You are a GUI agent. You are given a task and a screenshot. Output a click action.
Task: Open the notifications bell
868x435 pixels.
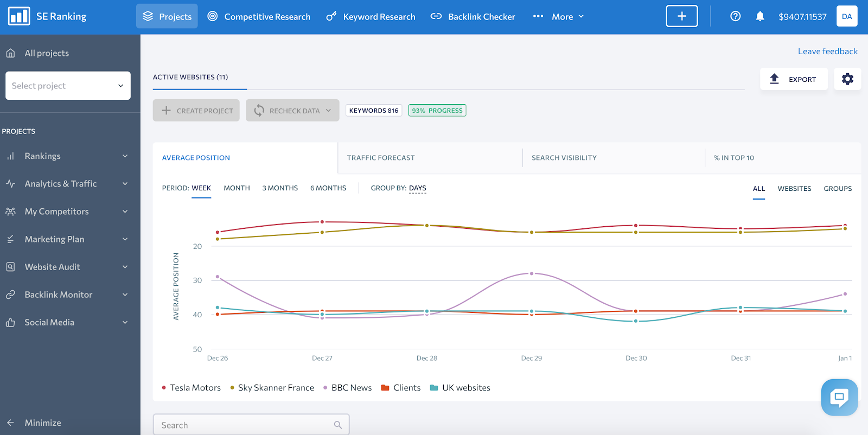760,16
